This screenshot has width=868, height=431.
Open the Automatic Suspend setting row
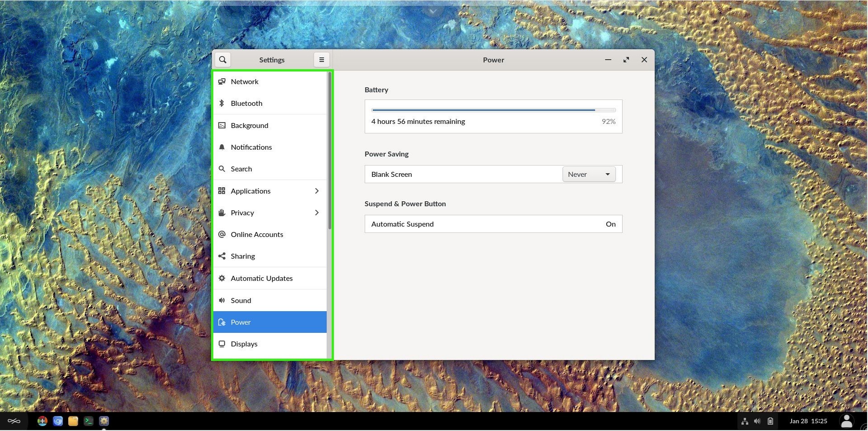click(x=493, y=224)
